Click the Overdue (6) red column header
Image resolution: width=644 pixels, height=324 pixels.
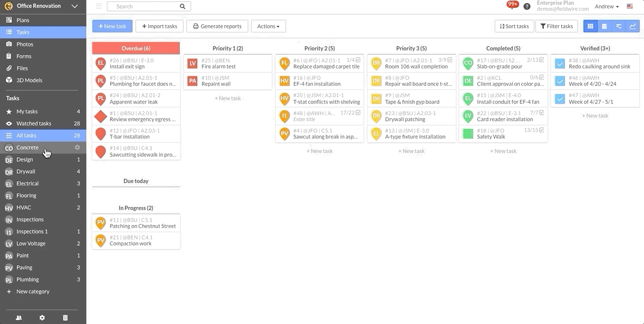[x=136, y=48]
